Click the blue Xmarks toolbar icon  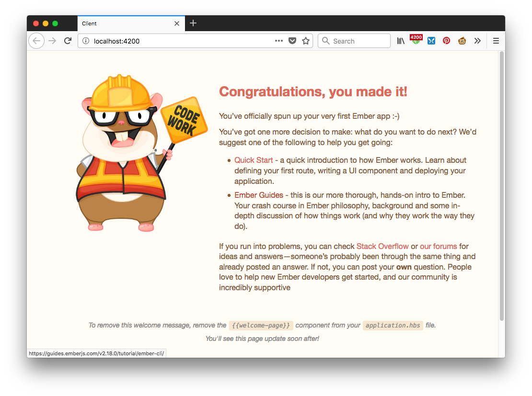click(431, 41)
